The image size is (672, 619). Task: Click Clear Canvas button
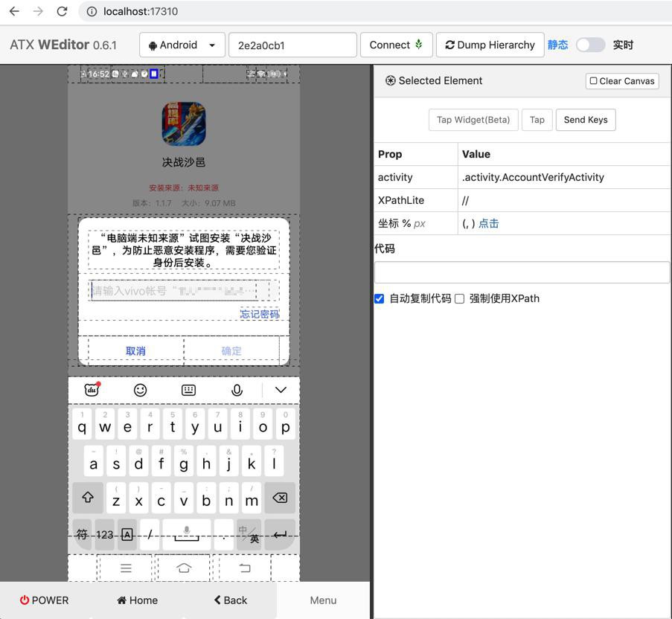tap(622, 81)
